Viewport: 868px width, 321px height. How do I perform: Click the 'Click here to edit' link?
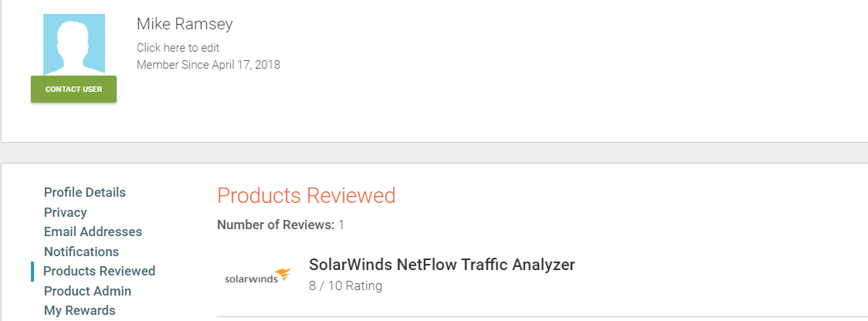[178, 48]
